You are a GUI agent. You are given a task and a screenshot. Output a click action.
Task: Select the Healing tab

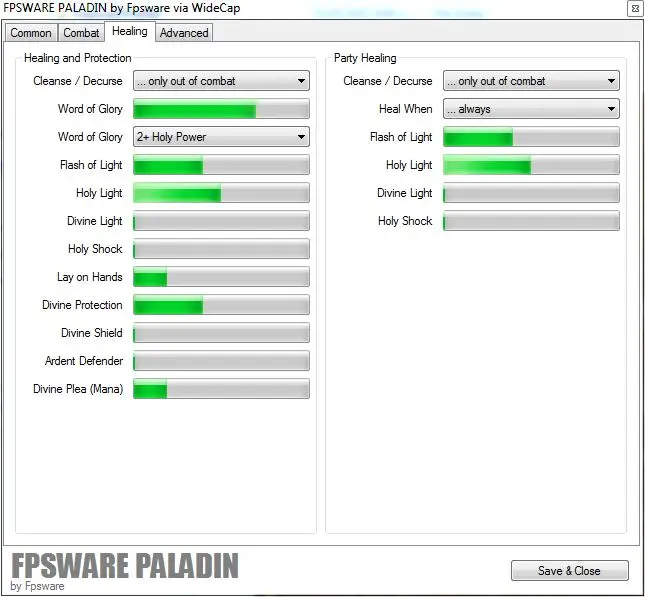(130, 31)
